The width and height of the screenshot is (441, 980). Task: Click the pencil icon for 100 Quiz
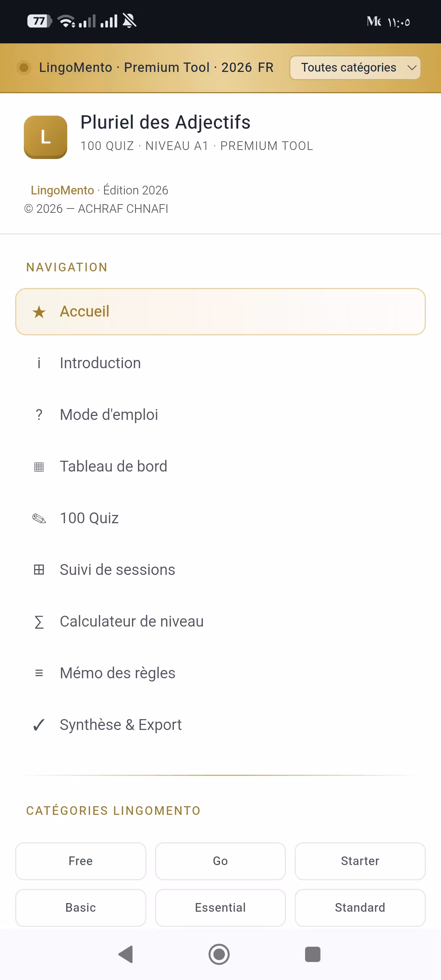[x=39, y=518]
